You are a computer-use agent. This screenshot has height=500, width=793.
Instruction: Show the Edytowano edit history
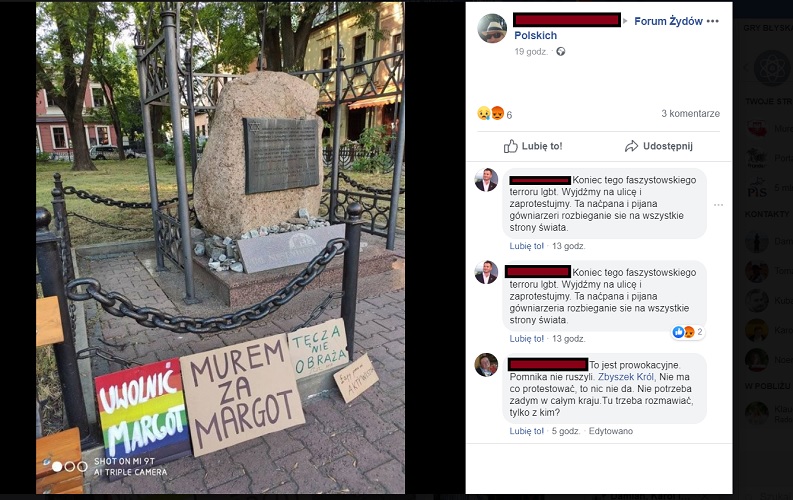610,431
